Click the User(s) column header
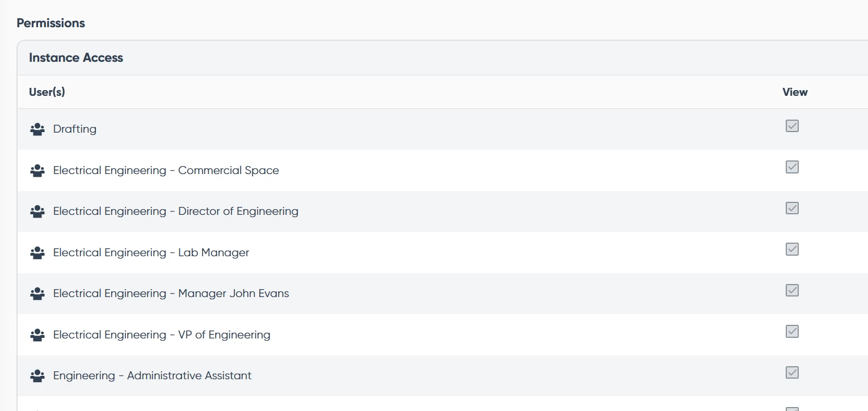Screen dimensions: 868x411 pyautogui.click(x=47, y=92)
